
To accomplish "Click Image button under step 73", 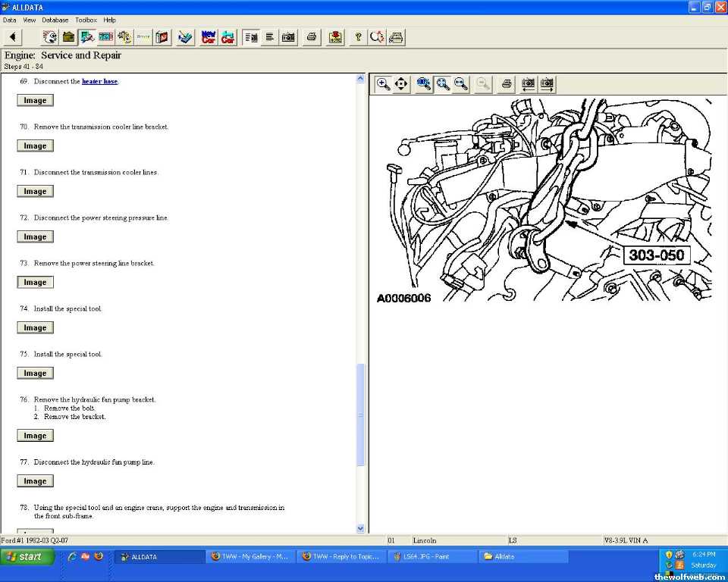I will pos(35,282).
